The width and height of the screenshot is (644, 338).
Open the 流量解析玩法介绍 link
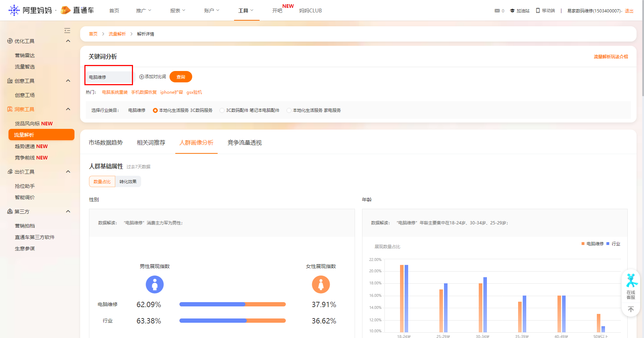coord(611,57)
